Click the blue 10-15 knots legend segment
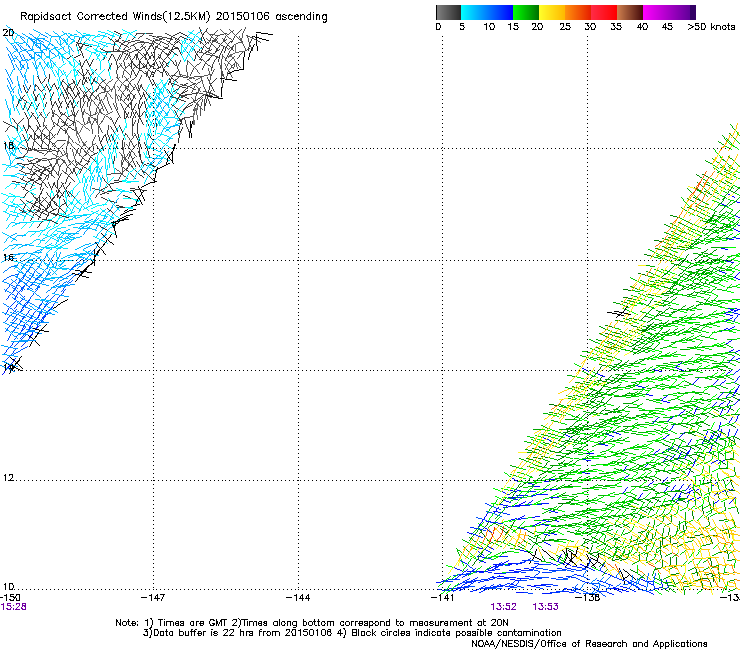The image size is (740, 650). coord(499,12)
